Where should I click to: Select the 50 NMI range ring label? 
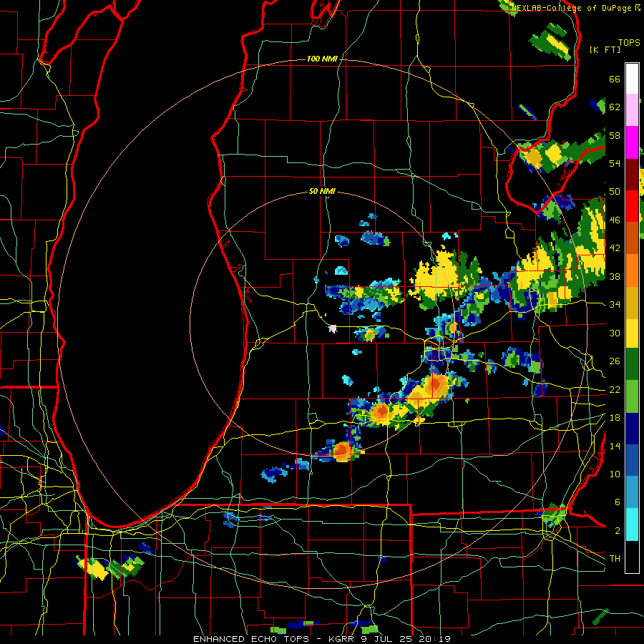point(322,191)
